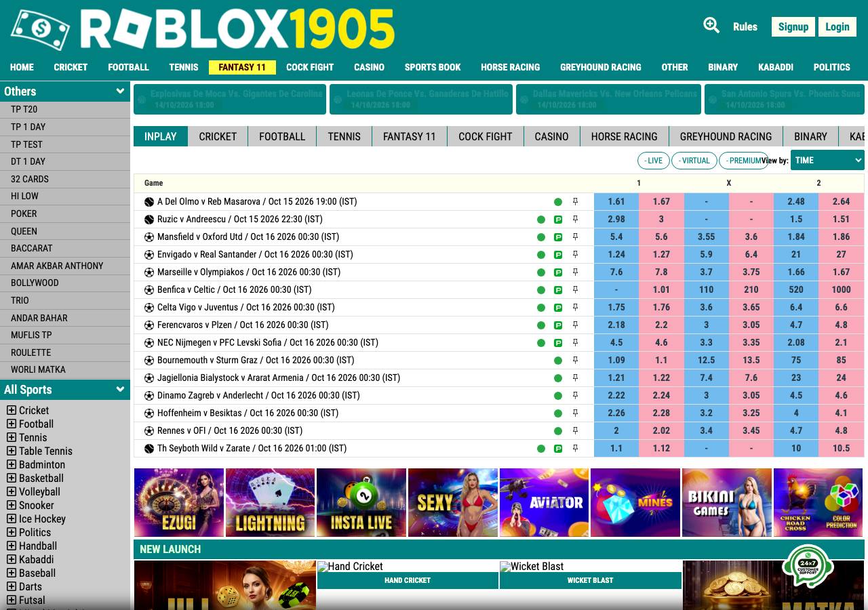The width and height of the screenshot is (868, 610).
Task: Expand the Ice Hockey node in All Sports
Action: [x=12, y=518]
